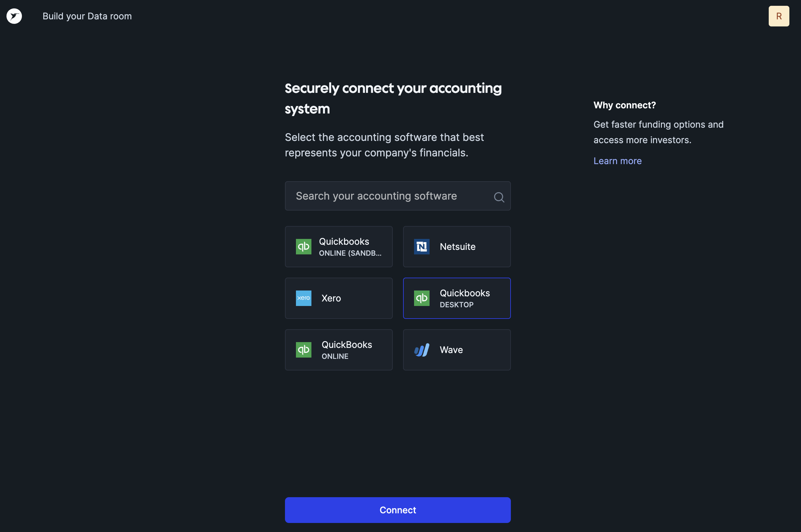Click the Xero logo icon
Image resolution: width=801 pixels, height=532 pixels.
[303, 298]
